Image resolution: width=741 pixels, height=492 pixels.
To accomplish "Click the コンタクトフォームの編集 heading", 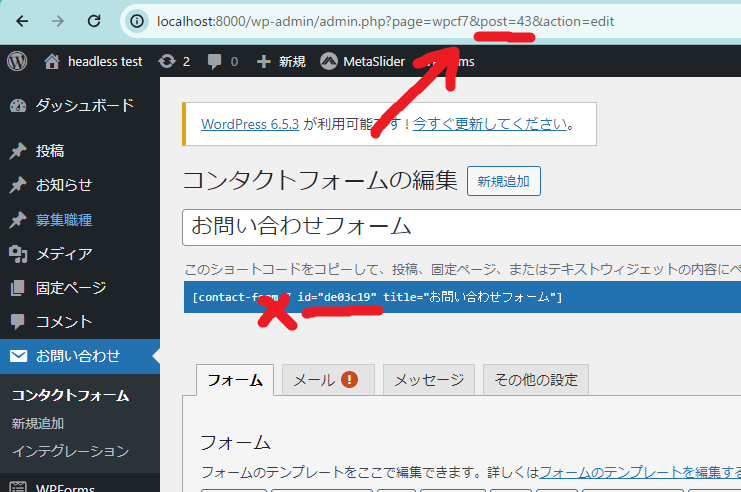I will tap(320, 181).
